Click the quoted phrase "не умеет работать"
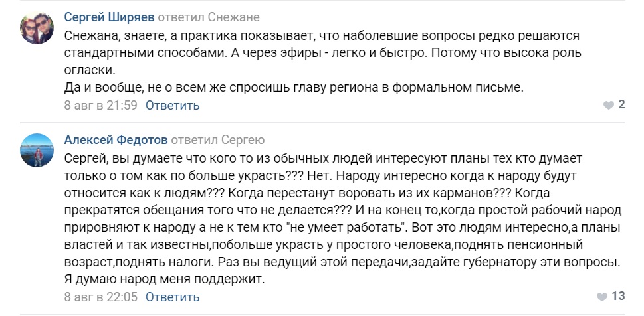This screenshot has height=316, width=644. pos(345,227)
